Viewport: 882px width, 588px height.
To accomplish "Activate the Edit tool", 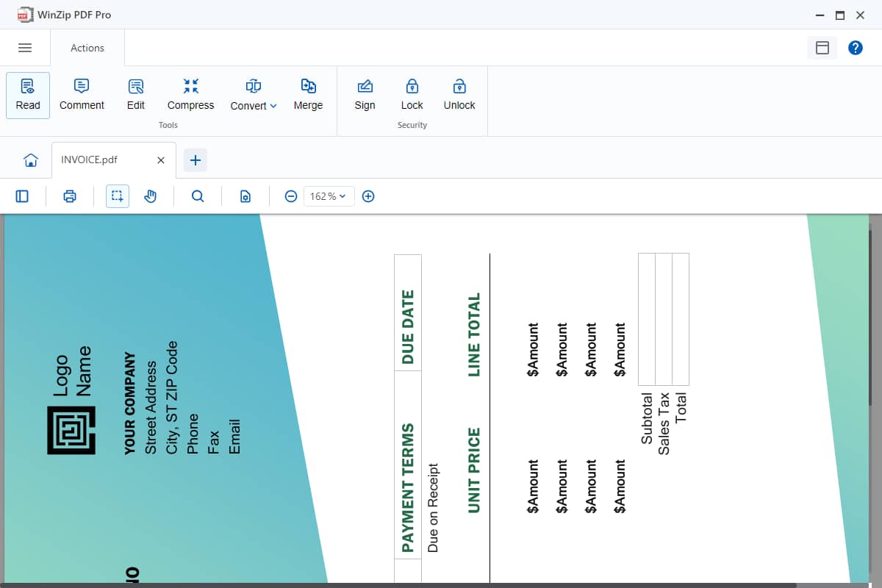I will tap(135, 95).
